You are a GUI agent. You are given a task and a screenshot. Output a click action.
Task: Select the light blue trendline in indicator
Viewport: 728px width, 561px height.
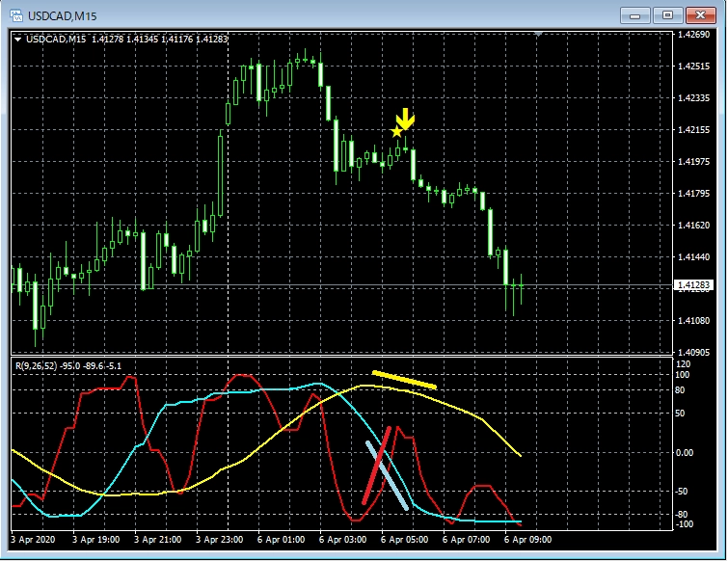[x=388, y=474]
